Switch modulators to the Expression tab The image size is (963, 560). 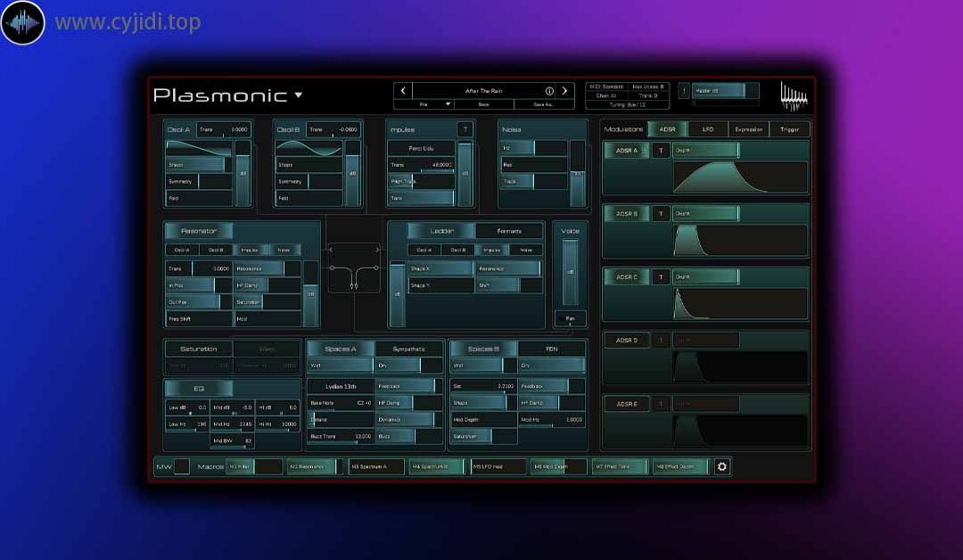[x=749, y=129]
